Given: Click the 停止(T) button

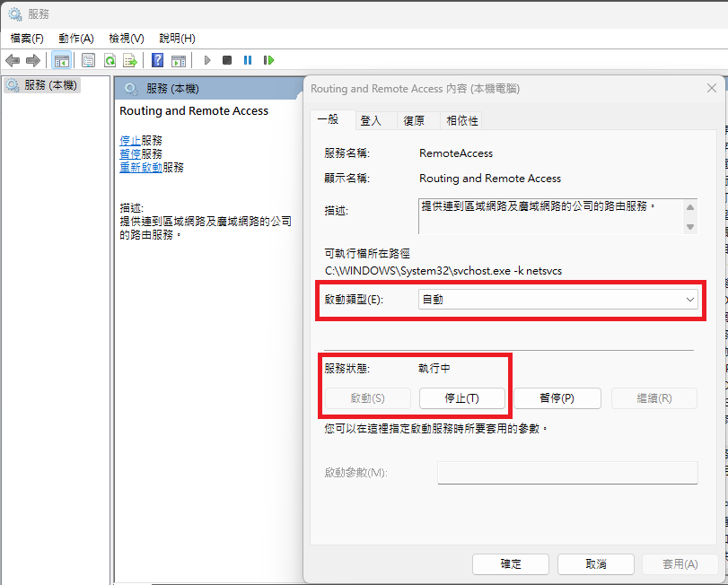Looking at the screenshot, I should (462, 398).
